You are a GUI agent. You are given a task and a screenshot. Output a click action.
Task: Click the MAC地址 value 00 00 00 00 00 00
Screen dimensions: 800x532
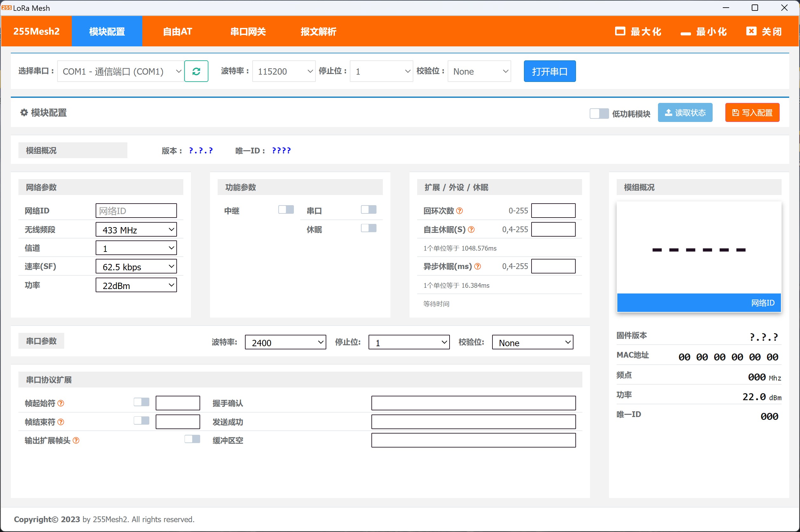coord(729,357)
